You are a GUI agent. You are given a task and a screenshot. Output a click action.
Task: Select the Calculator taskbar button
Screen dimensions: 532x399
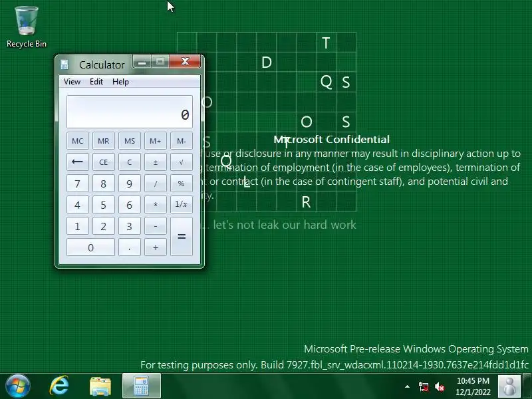[142, 386]
